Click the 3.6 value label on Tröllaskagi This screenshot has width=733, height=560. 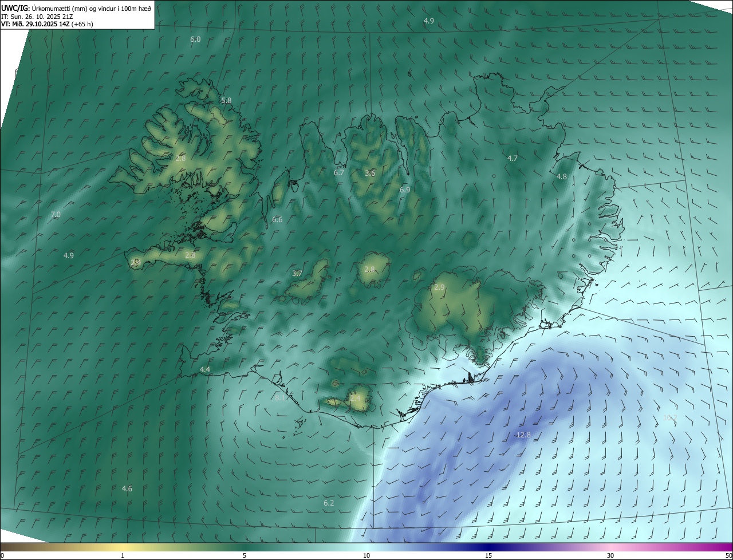(370, 173)
